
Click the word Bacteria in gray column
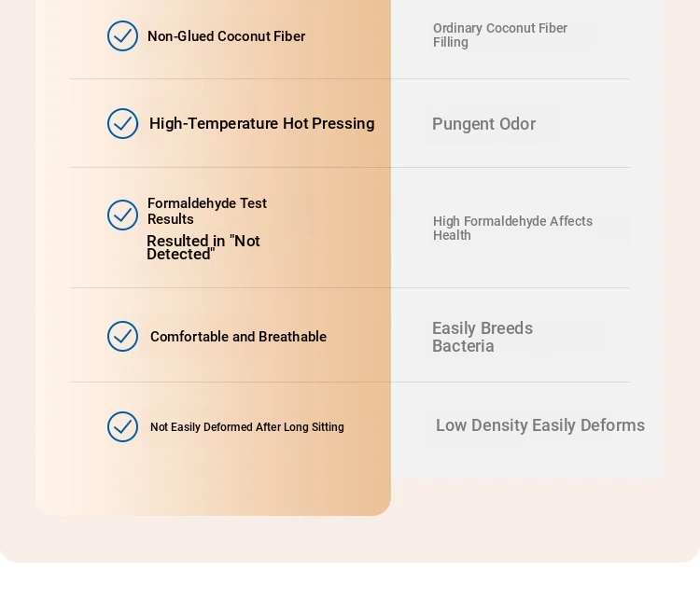[463, 346]
